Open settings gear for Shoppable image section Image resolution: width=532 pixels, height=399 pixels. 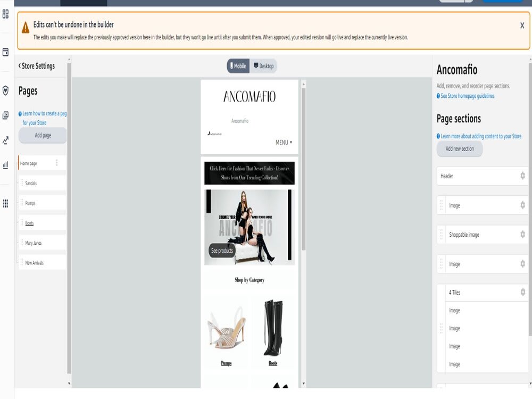(x=522, y=235)
